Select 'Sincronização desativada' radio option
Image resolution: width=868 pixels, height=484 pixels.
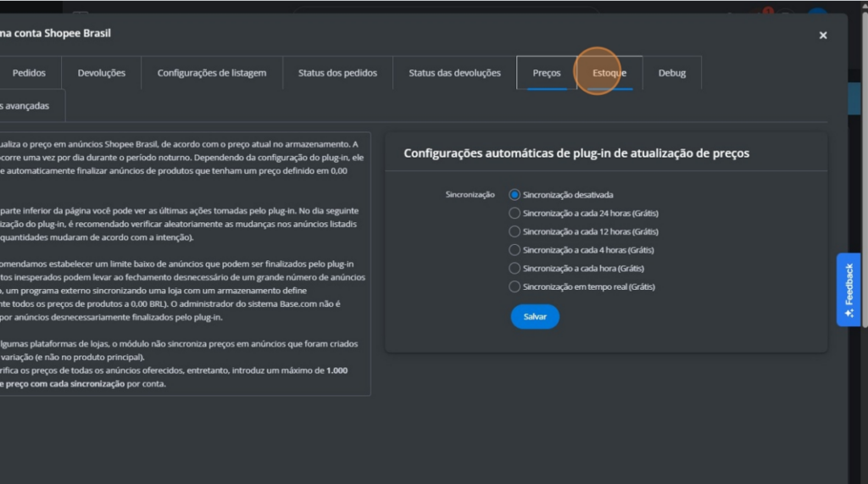(515, 195)
